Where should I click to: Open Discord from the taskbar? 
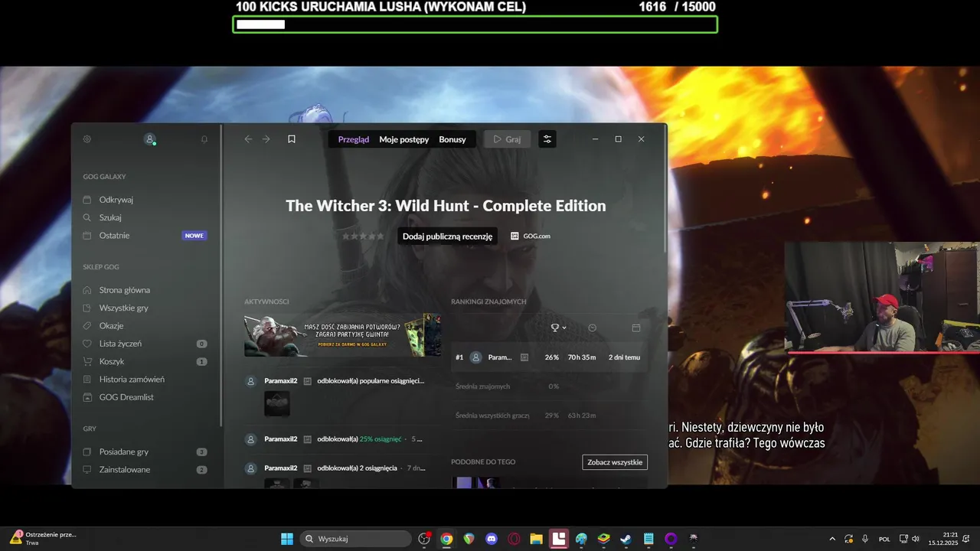492,539
